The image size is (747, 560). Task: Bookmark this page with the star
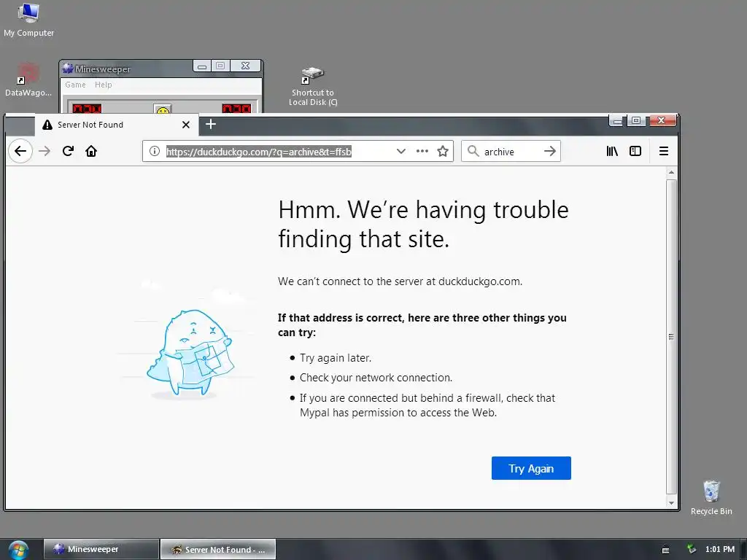click(443, 151)
